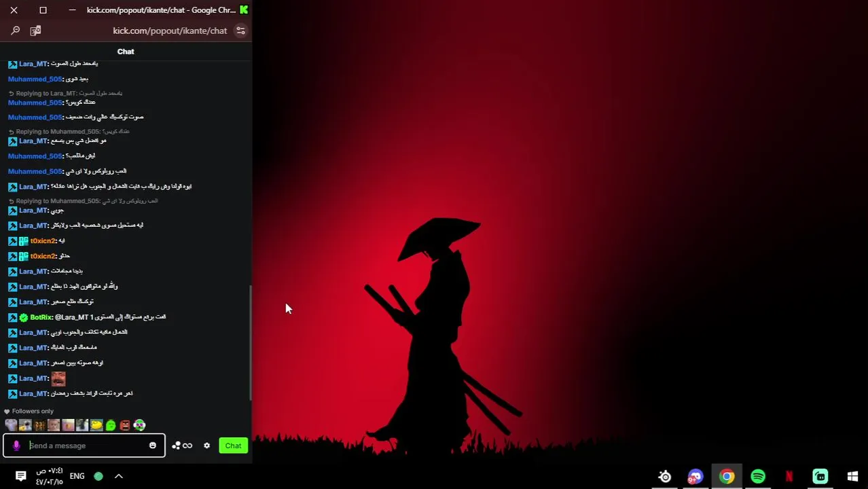The height and width of the screenshot is (489, 868).
Task: Open SteelSeries app from taskbar
Action: click(x=664, y=477)
